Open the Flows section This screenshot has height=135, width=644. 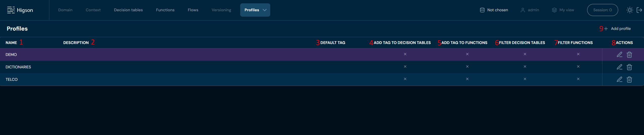pos(193,10)
